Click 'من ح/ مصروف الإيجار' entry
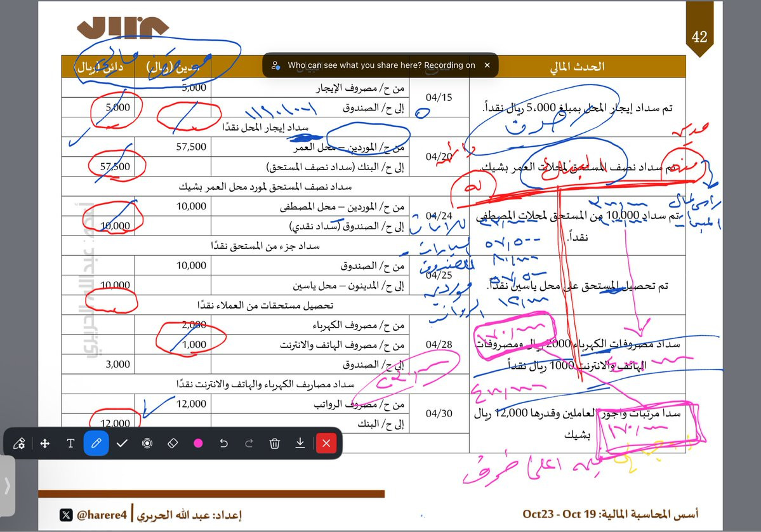761x532 pixels. 360,88
